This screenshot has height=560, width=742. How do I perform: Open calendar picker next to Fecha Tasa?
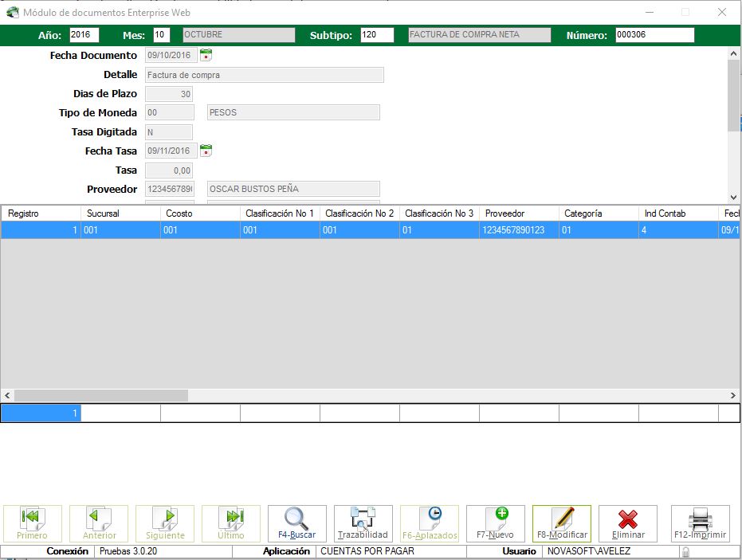click(206, 151)
